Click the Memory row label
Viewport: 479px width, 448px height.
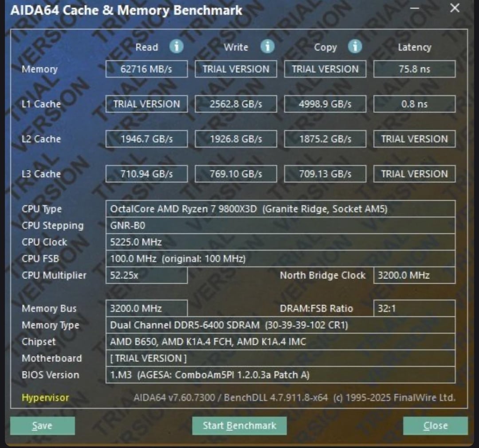(x=39, y=69)
